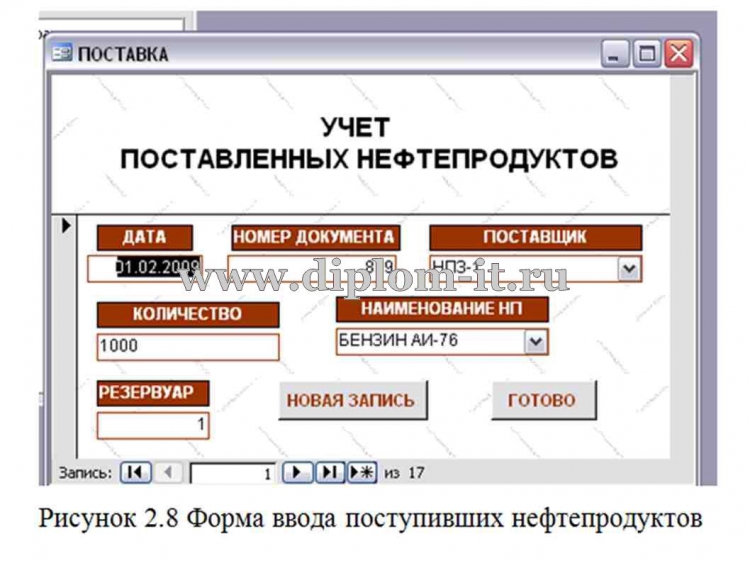Open the НАИМЕНОВАНИЕ НП dropdown arrow

click(x=536, y=342)
